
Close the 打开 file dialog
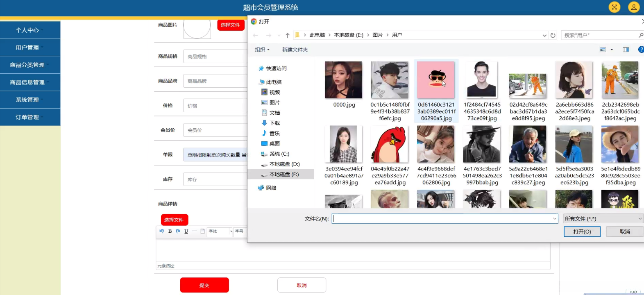pyautogui.click(x=642, y=21)
